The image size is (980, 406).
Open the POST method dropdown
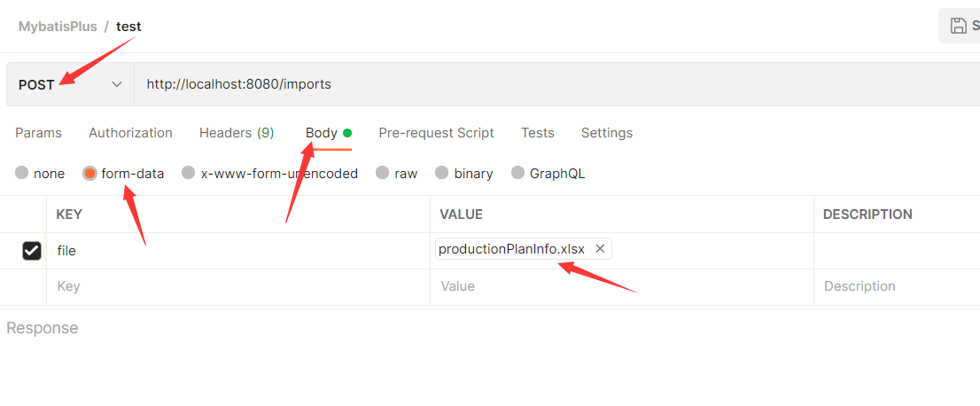point(70,84)
